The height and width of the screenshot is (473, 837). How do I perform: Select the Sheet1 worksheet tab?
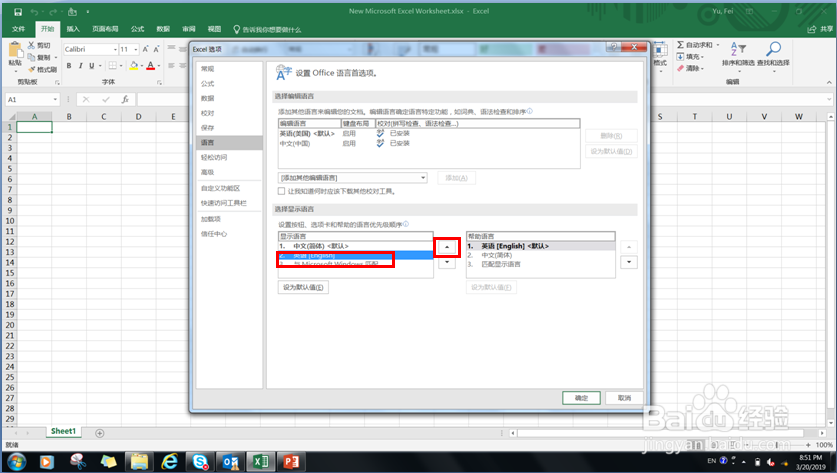pos(63,431)
